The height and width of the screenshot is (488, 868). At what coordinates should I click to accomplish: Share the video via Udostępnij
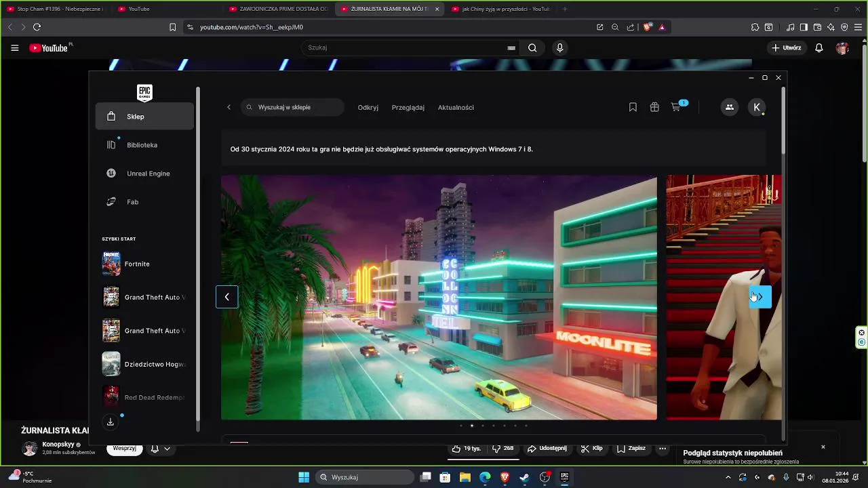point(547,449)
